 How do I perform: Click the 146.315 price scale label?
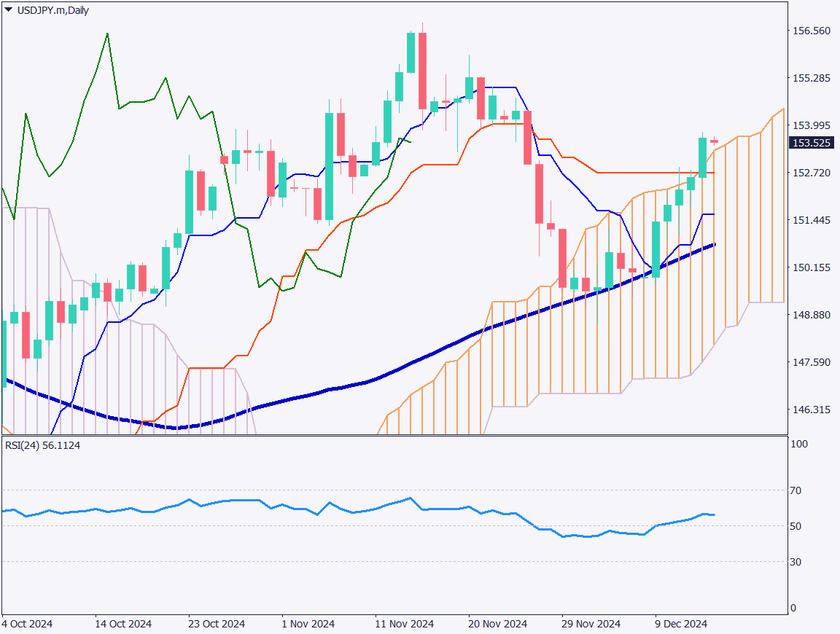click(x=812, y=411)
